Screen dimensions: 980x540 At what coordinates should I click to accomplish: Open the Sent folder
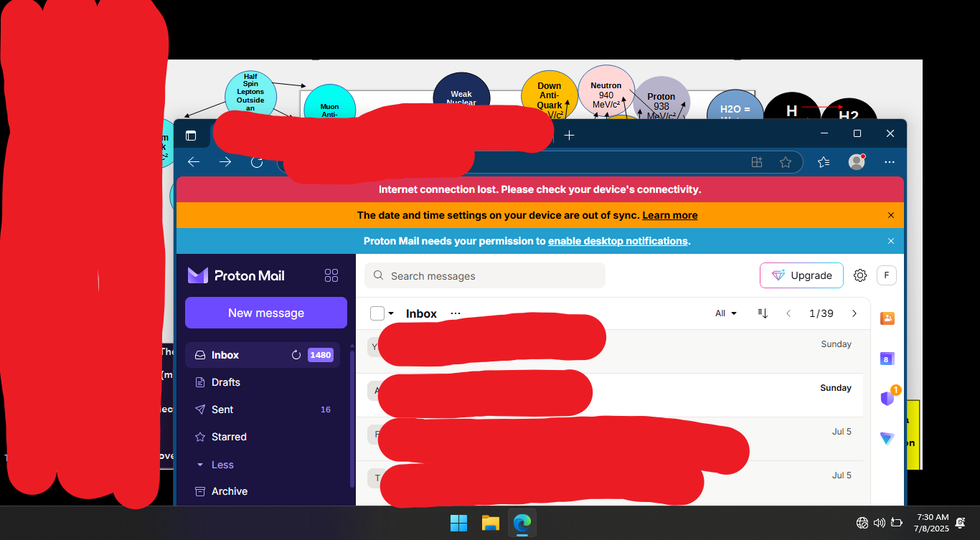(262, 410)
